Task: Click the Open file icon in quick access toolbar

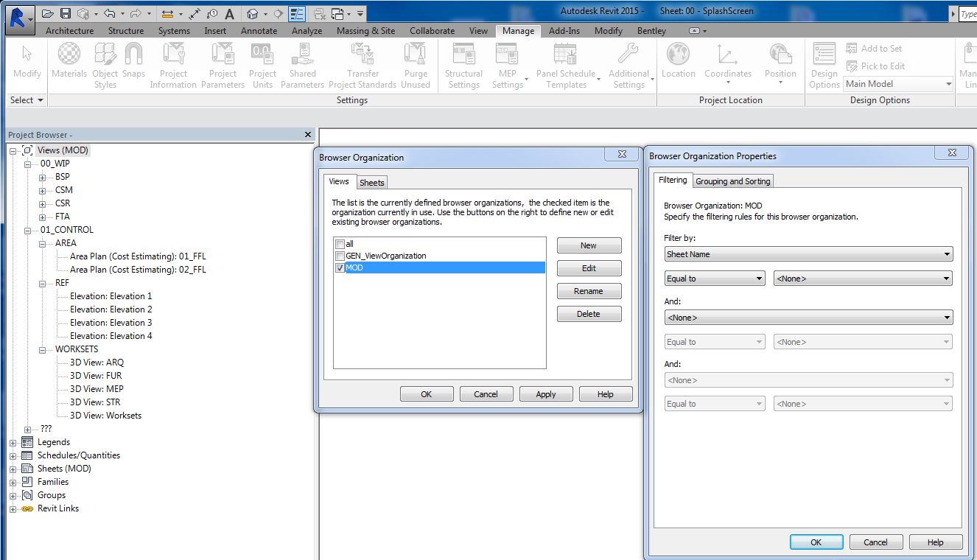Action: [48, 13]
